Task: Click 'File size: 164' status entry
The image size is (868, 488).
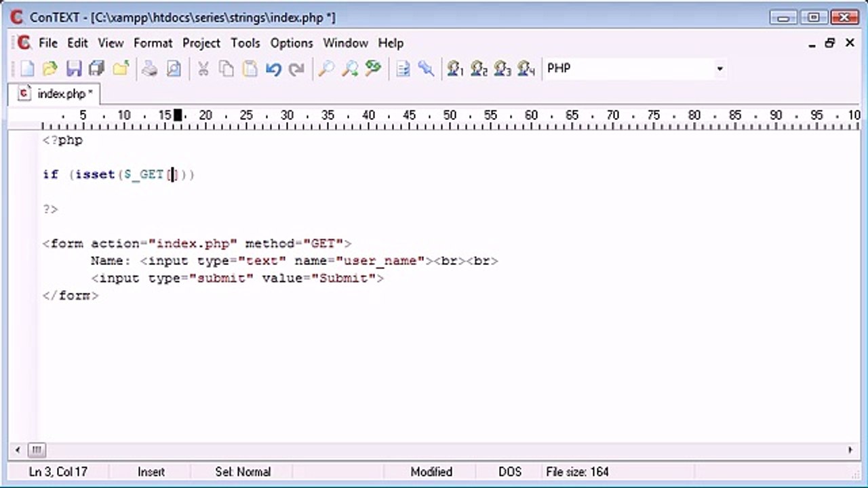Action: [577, 472]
